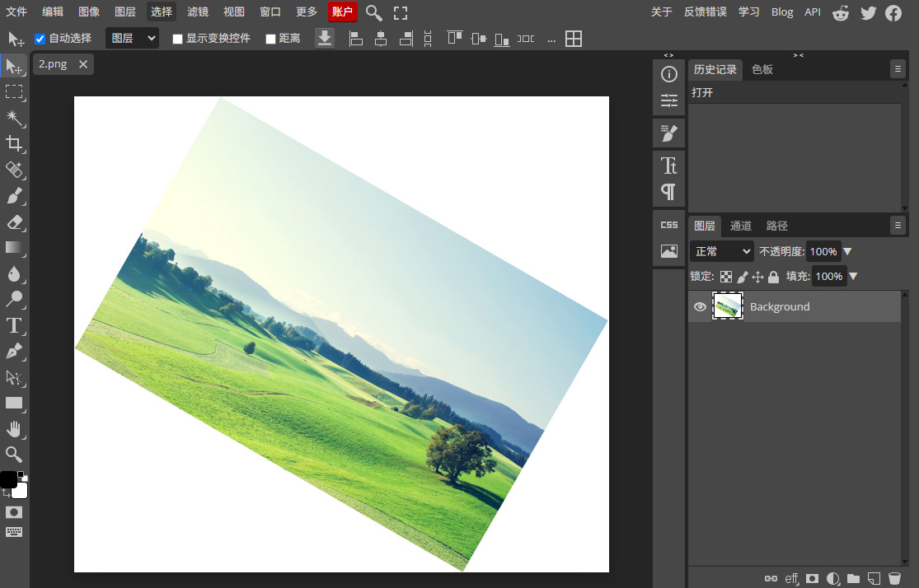Select the Crop tool

point(15,144)
